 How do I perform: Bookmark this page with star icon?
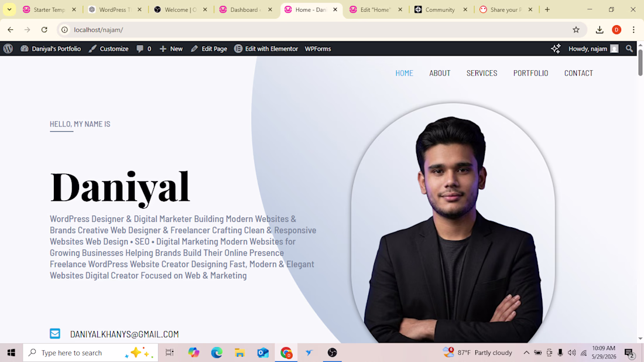click(576, 30)
